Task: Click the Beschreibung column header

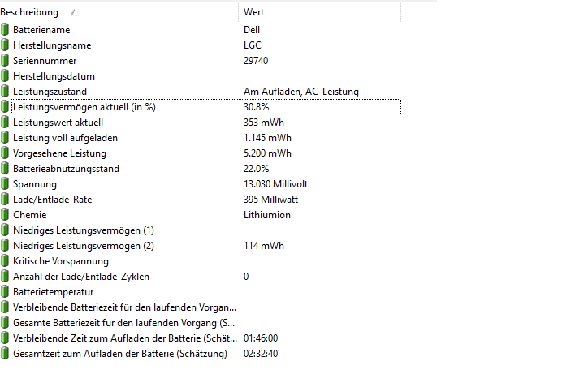Action: [119, 12]
